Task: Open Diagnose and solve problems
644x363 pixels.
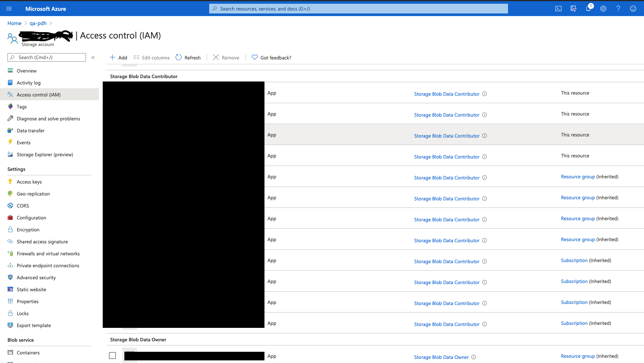Action: pos(48,119)
